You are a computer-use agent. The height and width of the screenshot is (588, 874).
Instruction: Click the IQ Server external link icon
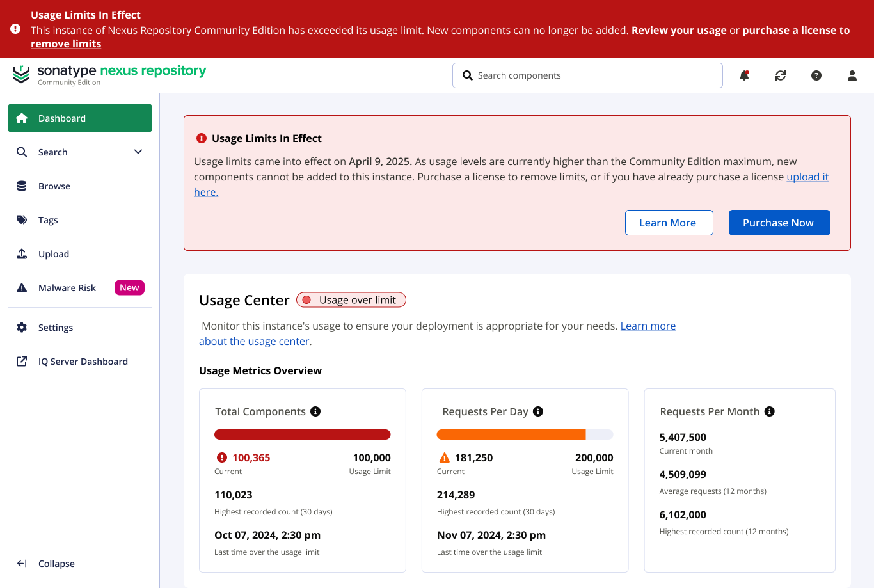pos(22,362)
